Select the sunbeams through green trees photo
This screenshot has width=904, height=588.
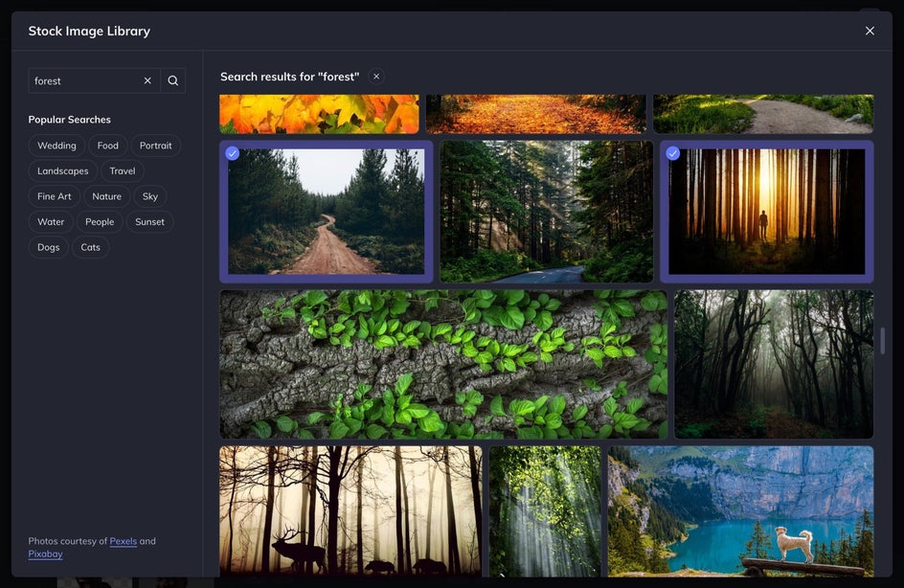click(x=545, y=510)
